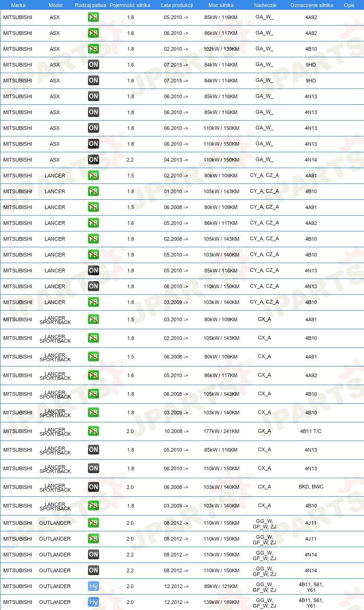Click the Oznaczenie silnika column header
This screenshot has width=364, height=610.
[312, 5]
